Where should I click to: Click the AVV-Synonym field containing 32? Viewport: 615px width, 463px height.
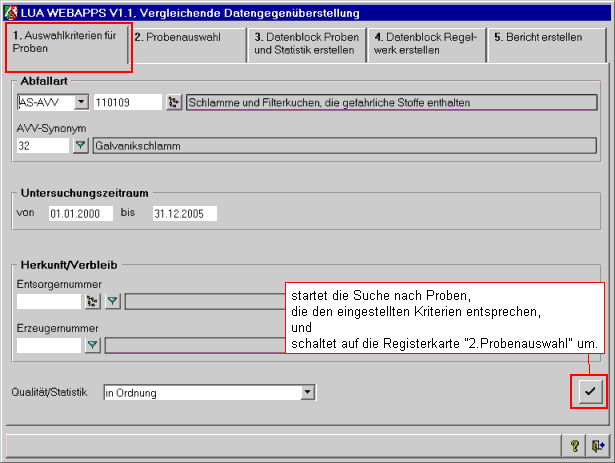click(43, 146)
